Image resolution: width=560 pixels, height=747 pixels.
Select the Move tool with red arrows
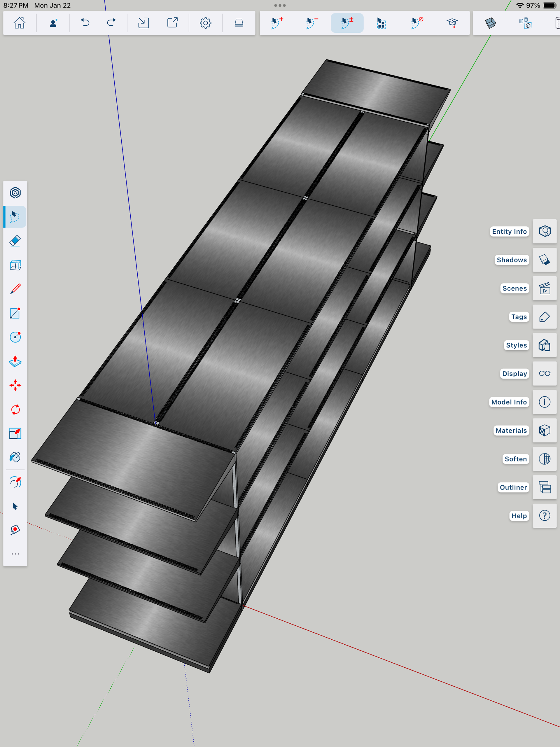pyautogui.click(x=15, y=385)
